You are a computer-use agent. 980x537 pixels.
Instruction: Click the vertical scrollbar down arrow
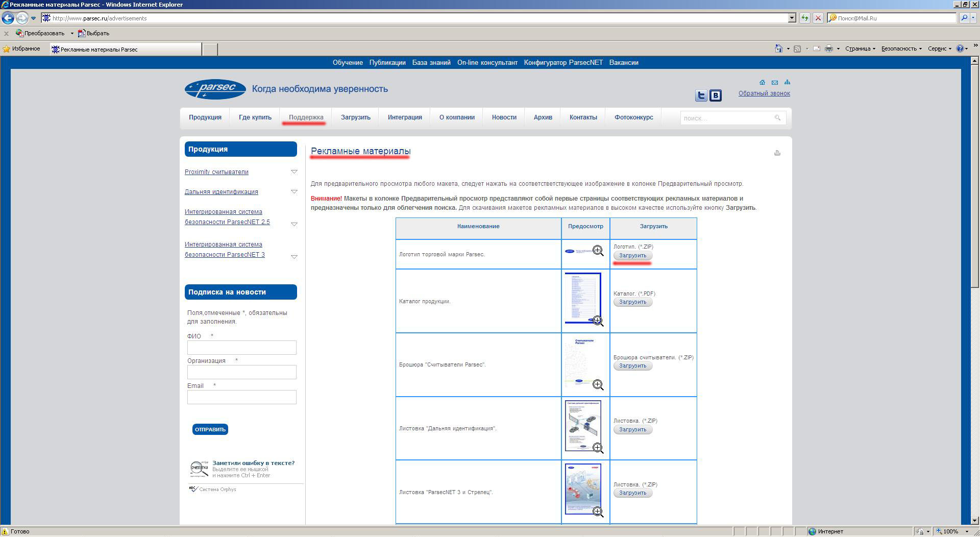click(975, 520)
